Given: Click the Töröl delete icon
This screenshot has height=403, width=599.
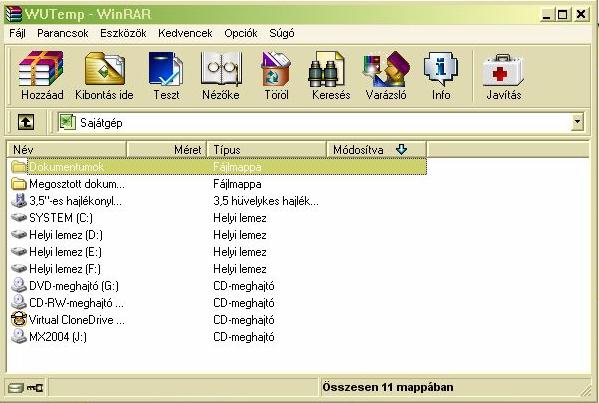Looking at the screenshot, I should click(x=276, y=76).
